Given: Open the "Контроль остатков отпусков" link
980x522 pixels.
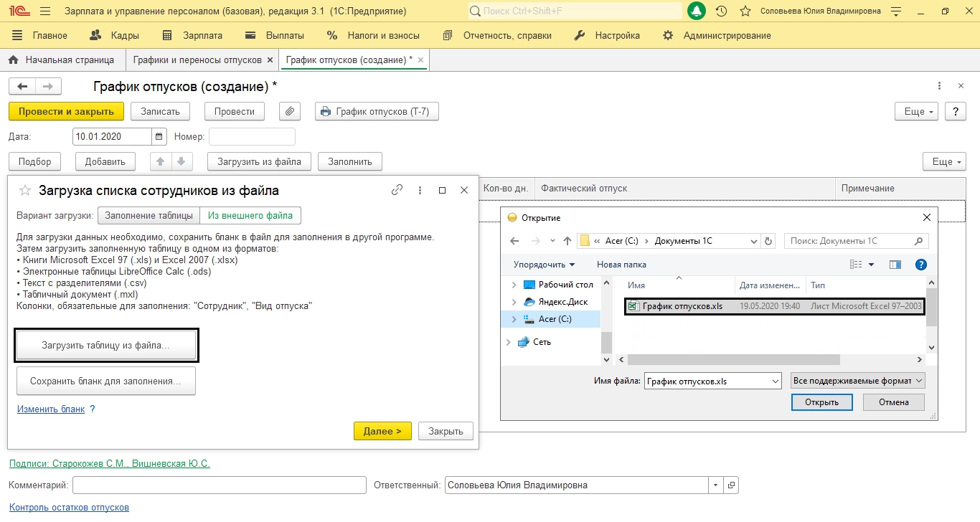Looking at the screenshot, I should (69, 508).
